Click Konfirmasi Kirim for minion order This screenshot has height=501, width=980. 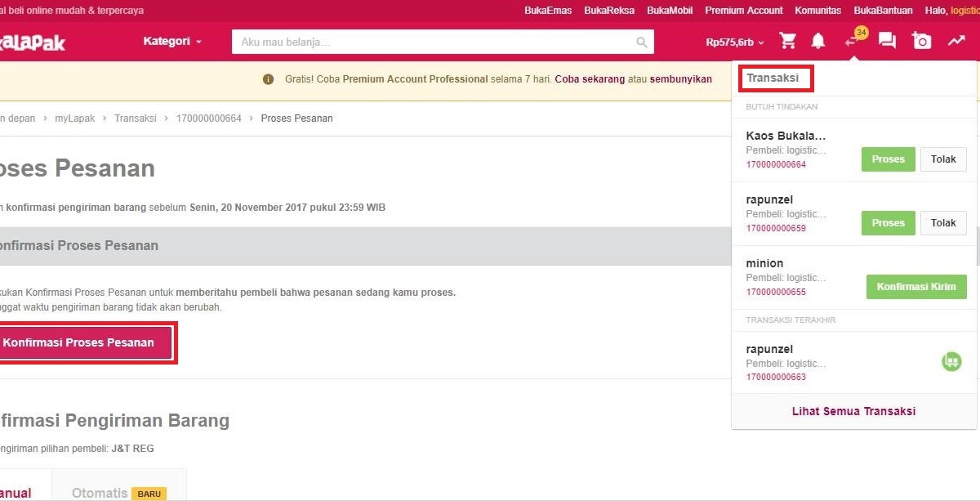[916, 287]
